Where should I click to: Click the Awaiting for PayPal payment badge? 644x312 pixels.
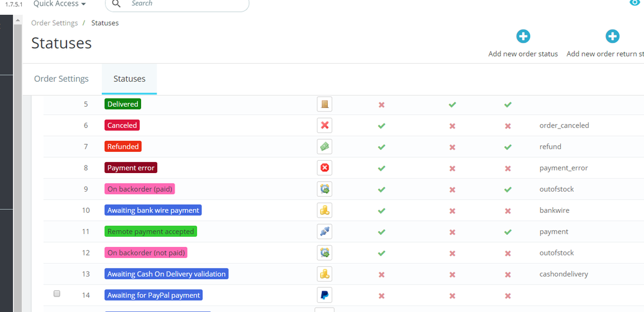click(154, 295)
